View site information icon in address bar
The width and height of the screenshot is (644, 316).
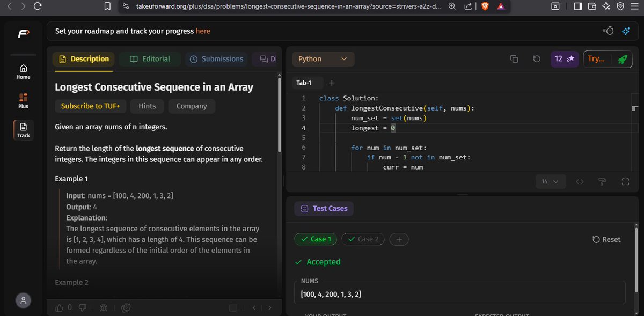125,6
